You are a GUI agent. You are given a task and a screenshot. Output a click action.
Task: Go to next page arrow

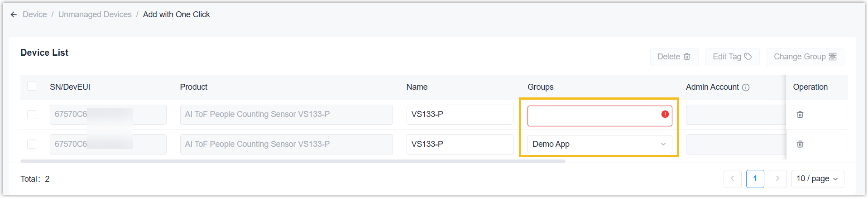777,179
